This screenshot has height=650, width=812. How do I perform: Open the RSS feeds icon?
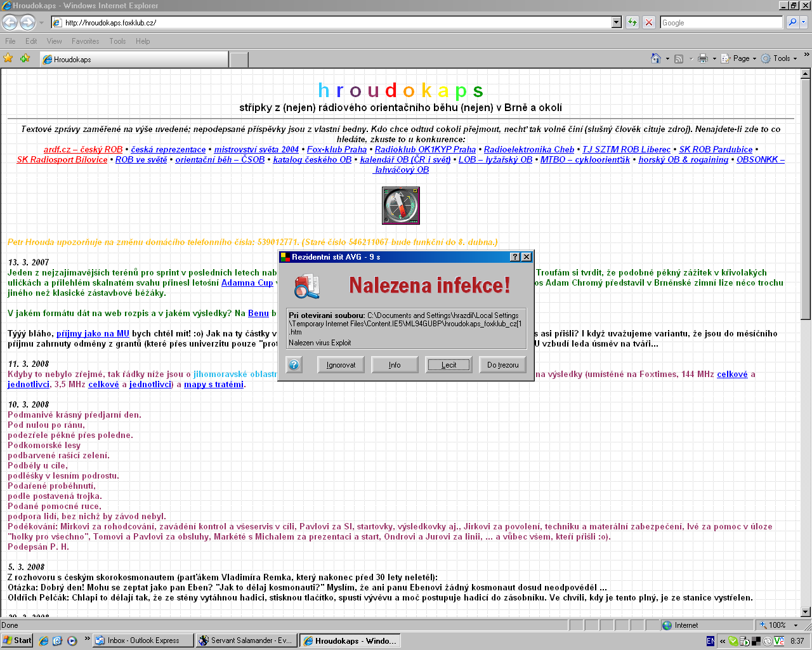click(x=679, y=58)
